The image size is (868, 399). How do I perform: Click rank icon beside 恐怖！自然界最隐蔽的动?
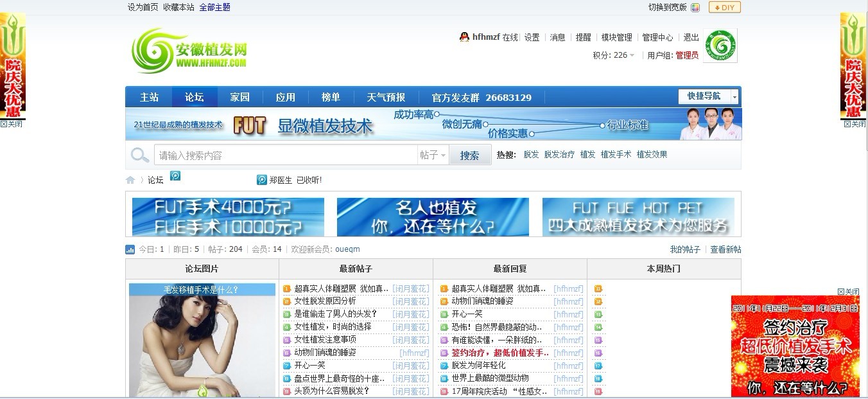click(x=444, y=327)
